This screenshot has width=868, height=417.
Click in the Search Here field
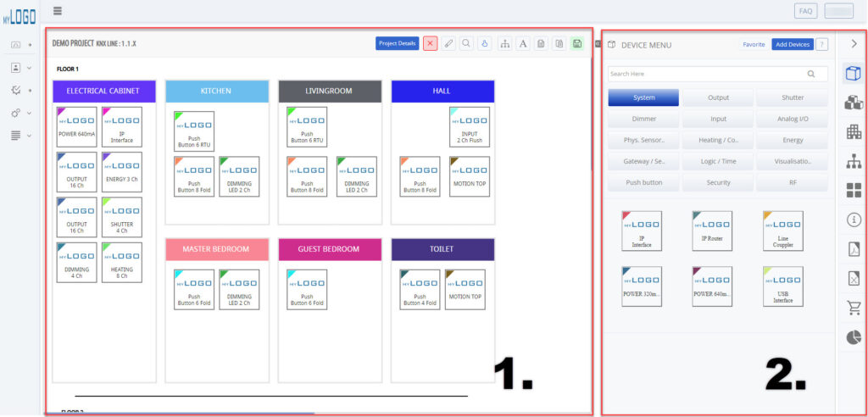coord(717,74)
